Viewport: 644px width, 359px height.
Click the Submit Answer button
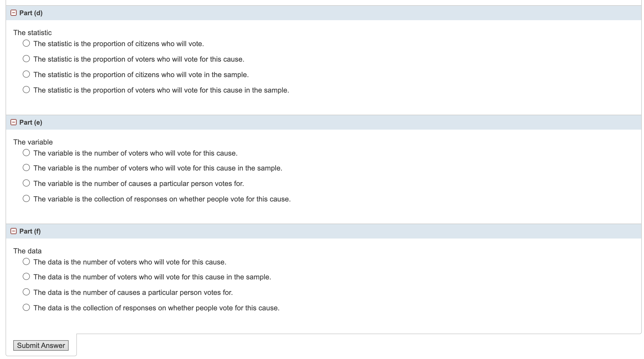click(x=40, y=345)
